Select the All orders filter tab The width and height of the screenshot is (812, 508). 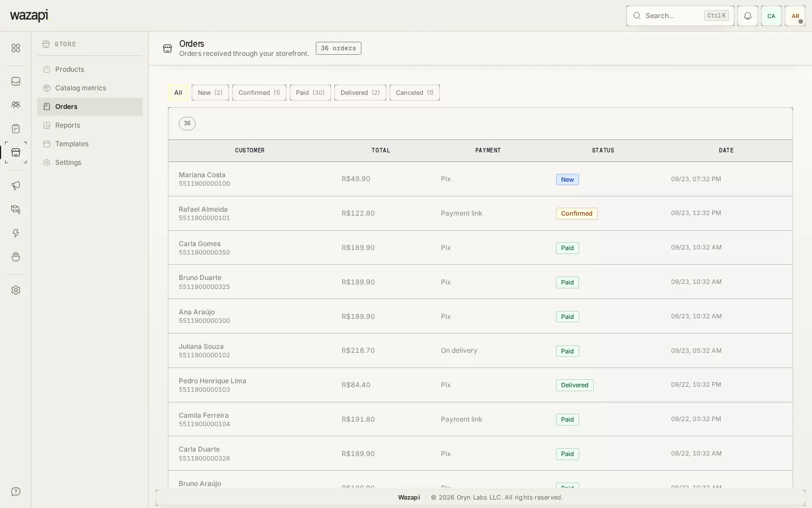(178, 93)
